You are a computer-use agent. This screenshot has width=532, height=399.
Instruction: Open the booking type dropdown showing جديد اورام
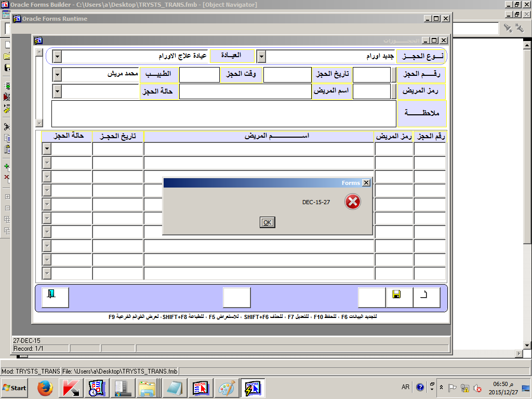[262, 56]
